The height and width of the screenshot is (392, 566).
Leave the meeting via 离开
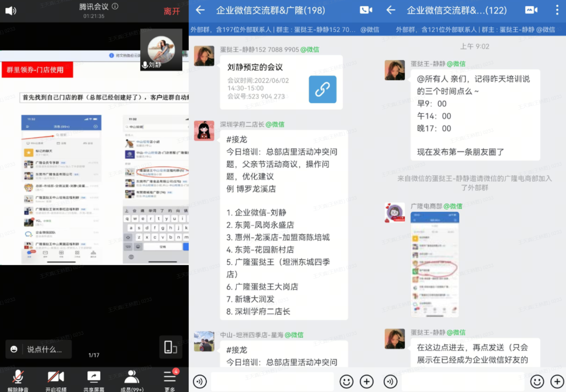pos(172,11)
